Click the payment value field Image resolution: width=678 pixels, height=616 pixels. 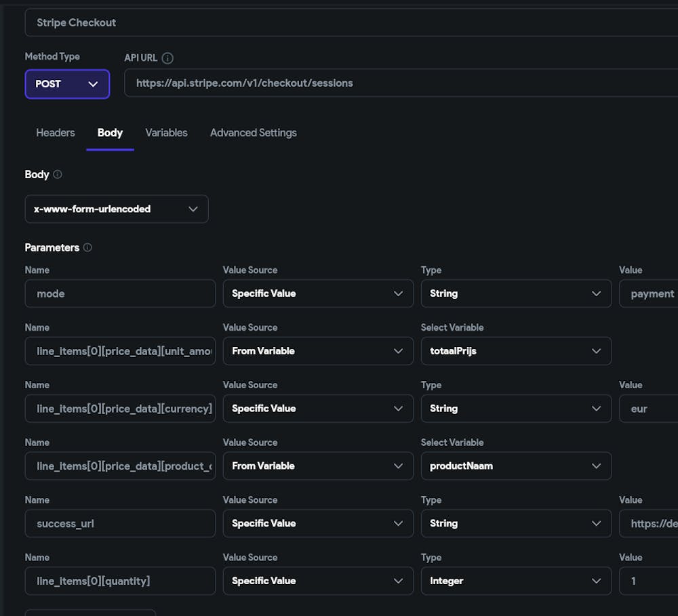click(x=649, y=293)
